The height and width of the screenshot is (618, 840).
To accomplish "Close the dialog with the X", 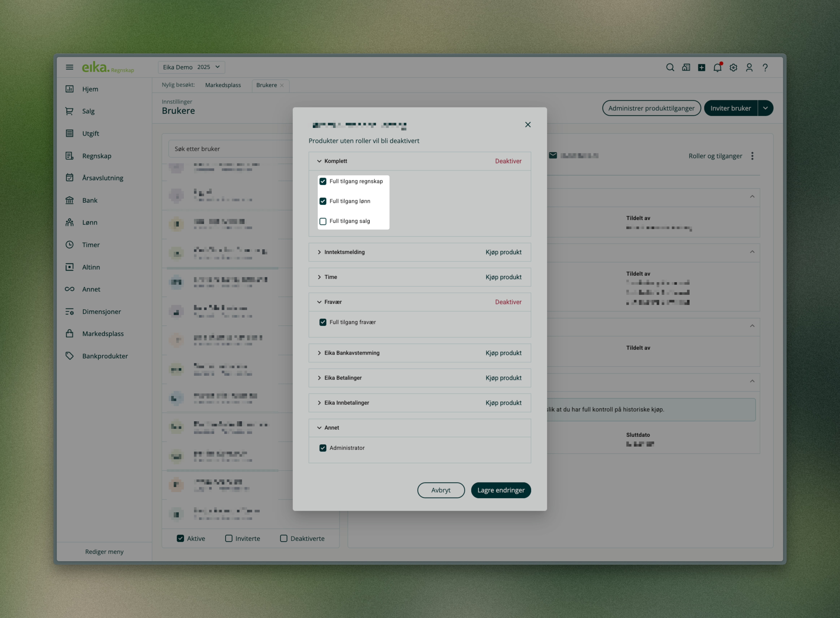I will pyautogui.click(x=528, y=125).
